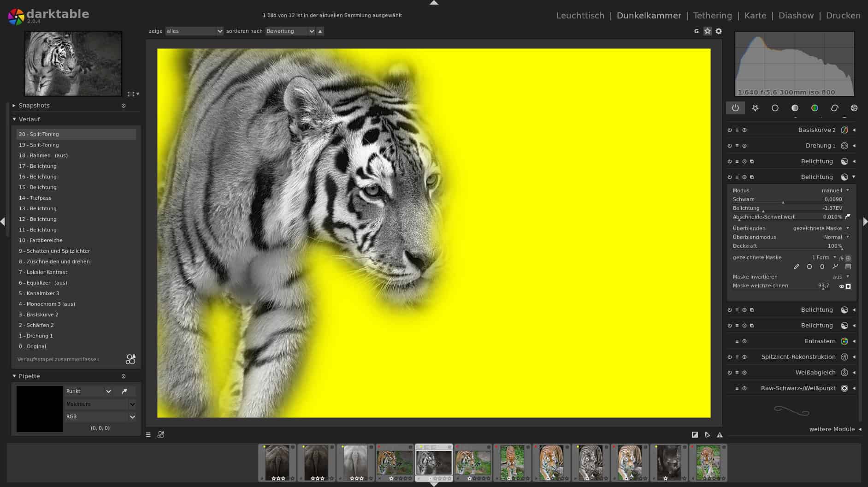Open the correction module group
This screenshot has width=868, height=487.
[834, 108]
